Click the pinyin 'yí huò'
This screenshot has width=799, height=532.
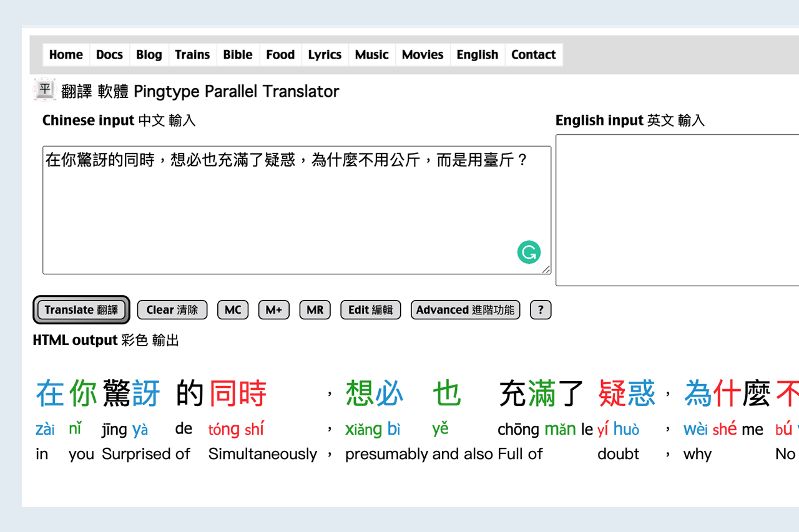click(619, 429)
